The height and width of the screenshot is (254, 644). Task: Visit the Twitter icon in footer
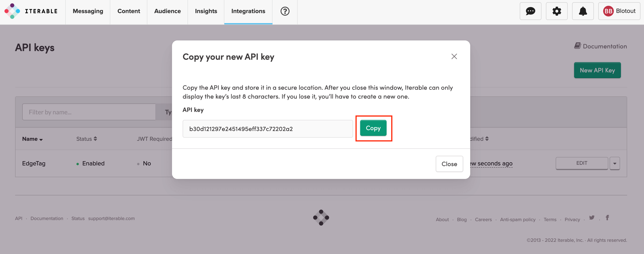pos(592,218)
